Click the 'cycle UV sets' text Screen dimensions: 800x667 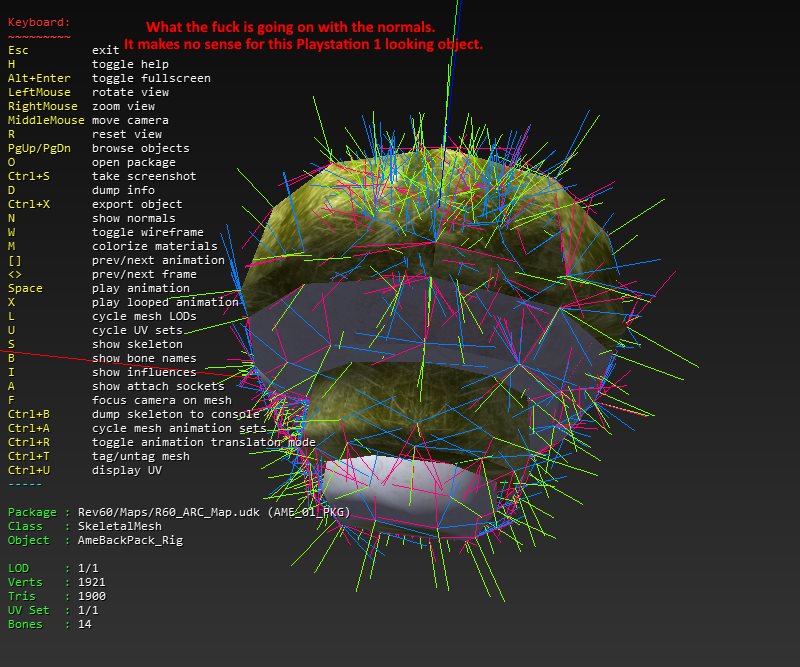pos(137,330)
